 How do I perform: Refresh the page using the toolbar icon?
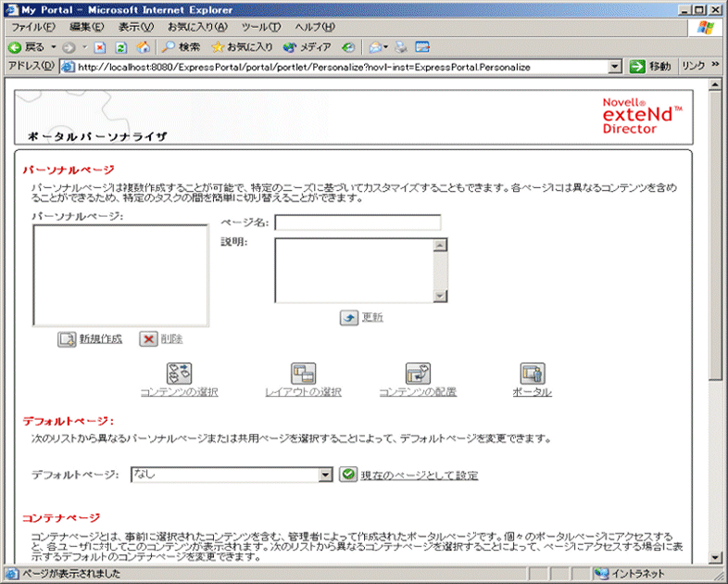click(x=121, y=47)
